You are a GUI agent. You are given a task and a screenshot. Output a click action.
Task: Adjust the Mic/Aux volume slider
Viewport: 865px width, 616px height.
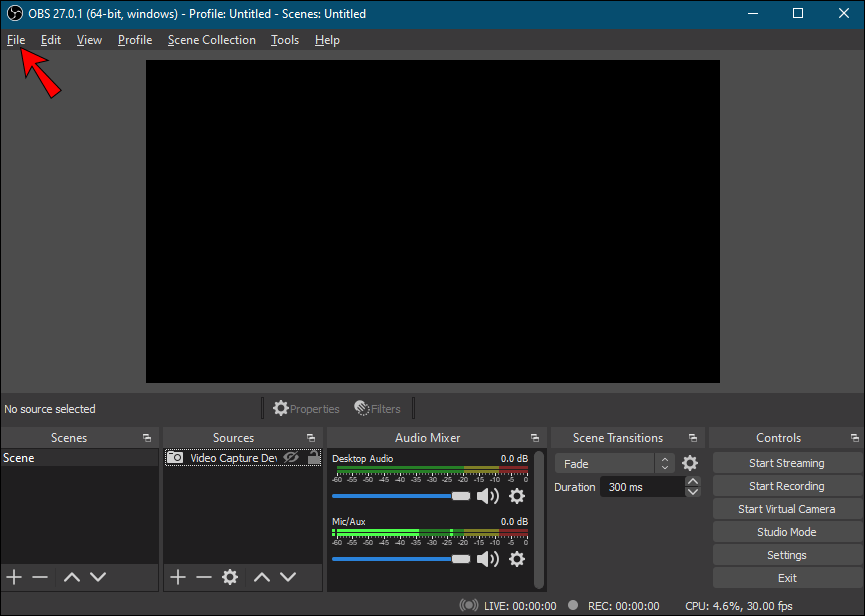coord(401,559)
